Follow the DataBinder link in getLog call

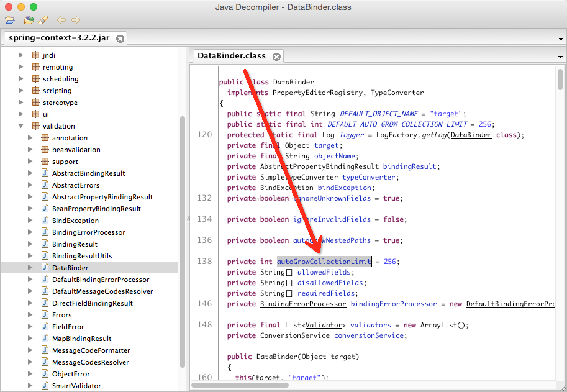pos(471,135)
